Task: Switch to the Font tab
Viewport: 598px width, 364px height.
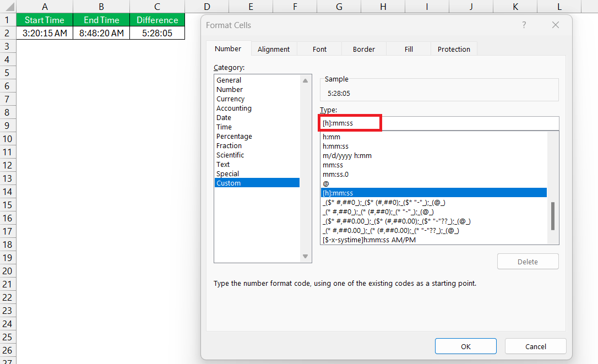Action: [x=319, y=49]
